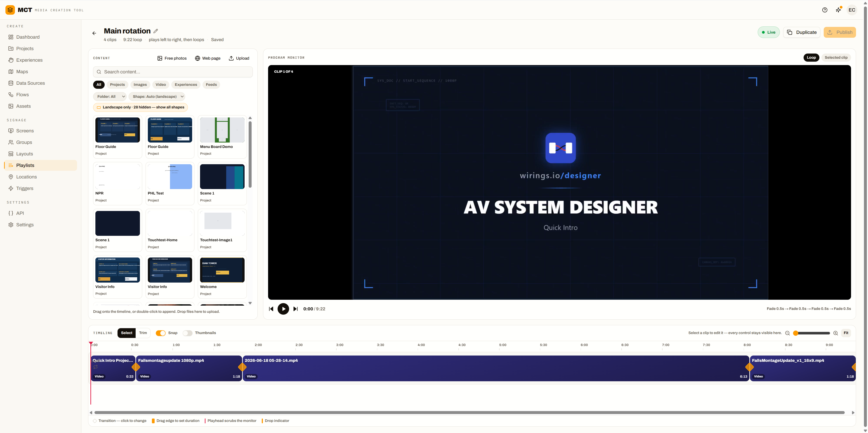The image size is (868, 433).
Task: Filter content by Experiences chip
Action: tap(186, 84)
